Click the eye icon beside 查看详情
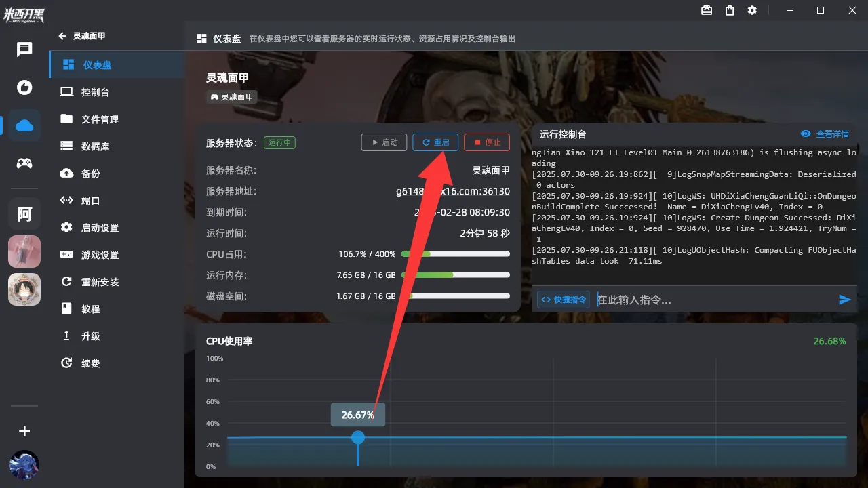Screen dimensions: 868x488 pyautogui.click(x=806, y=134)
